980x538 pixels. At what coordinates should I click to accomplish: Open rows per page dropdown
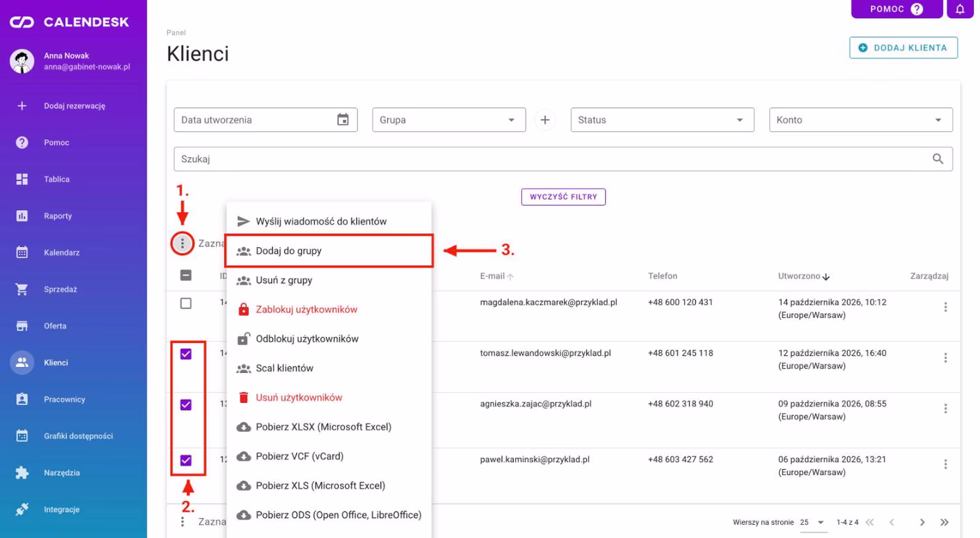coord(814,522)
